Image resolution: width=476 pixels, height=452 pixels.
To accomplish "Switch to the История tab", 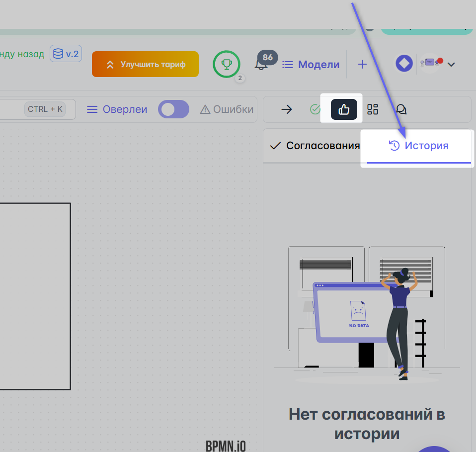I will [418, 146].
